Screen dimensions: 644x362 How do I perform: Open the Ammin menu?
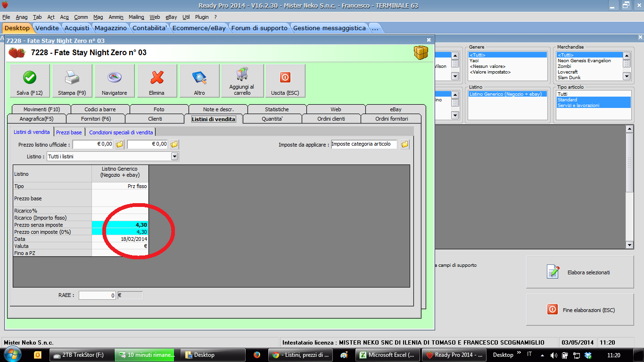pos(116,17)
